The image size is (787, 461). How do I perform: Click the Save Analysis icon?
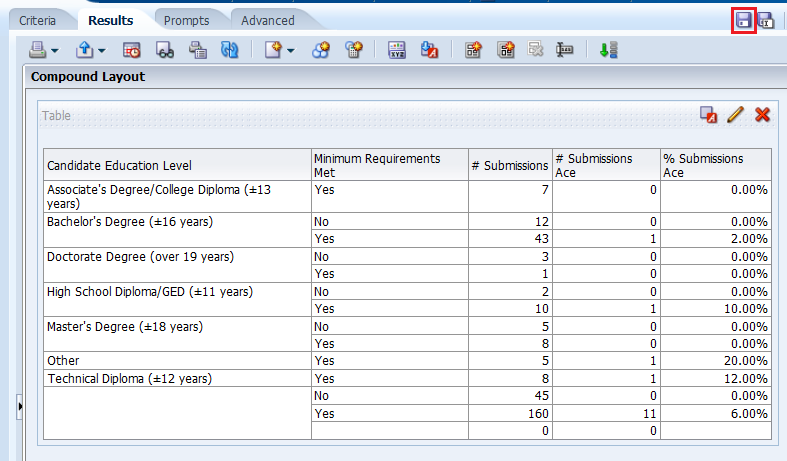pyautogui.click(x=743, y=21)
